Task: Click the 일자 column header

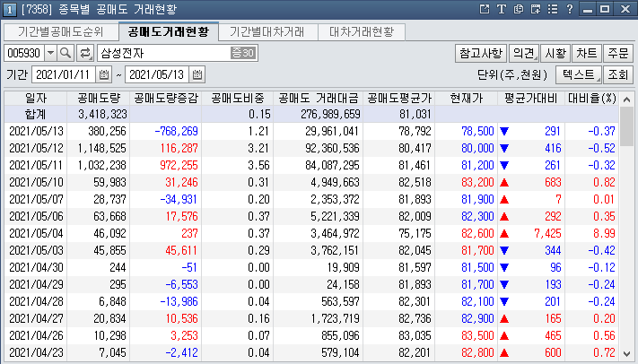Action: pos(36,98)
